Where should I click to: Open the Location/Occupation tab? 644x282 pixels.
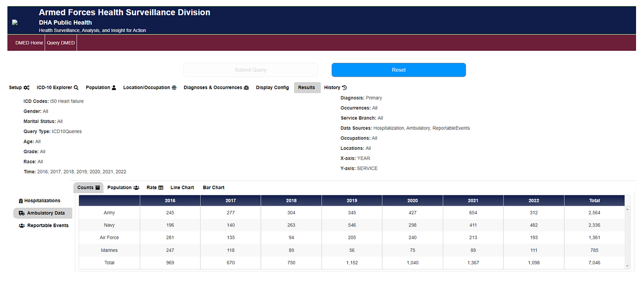click(150, 88)
